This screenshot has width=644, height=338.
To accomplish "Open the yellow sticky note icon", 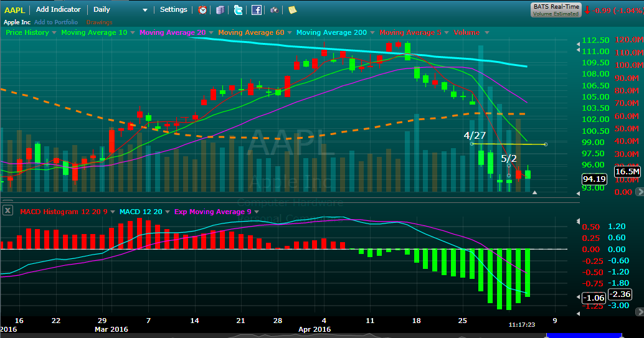I will coord(292,10).
